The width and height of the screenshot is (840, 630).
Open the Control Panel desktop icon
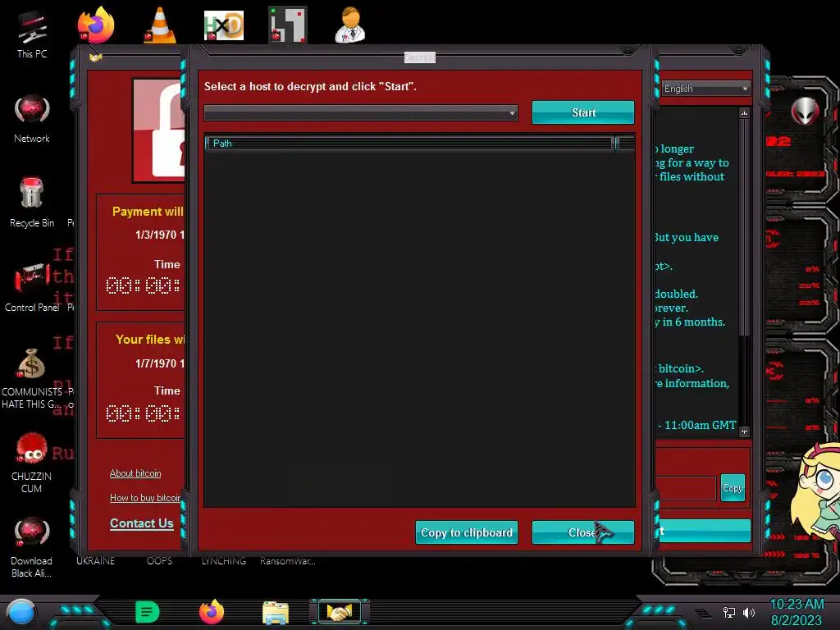(32, 287)
